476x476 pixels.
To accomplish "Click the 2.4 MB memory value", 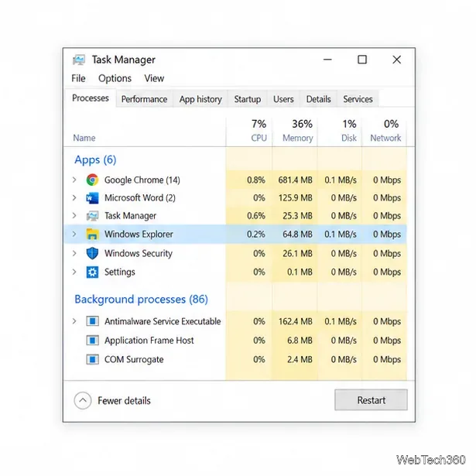I will 300,359.
